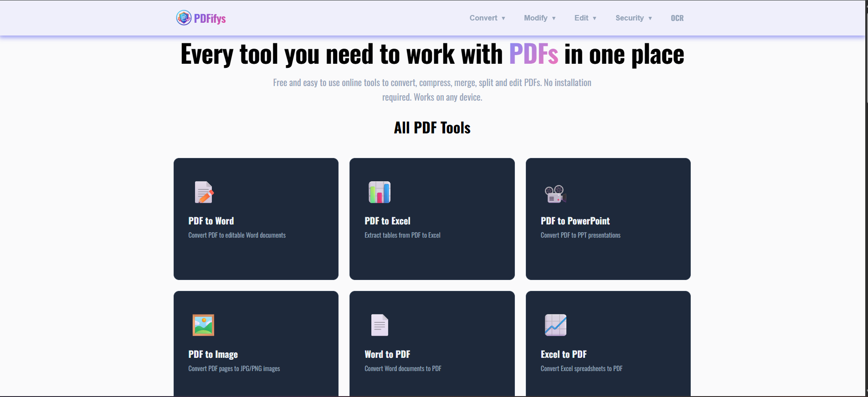Click the PDF to Word document-pencil icon
This screenshot has height=397, width=868.
[204, 192]
